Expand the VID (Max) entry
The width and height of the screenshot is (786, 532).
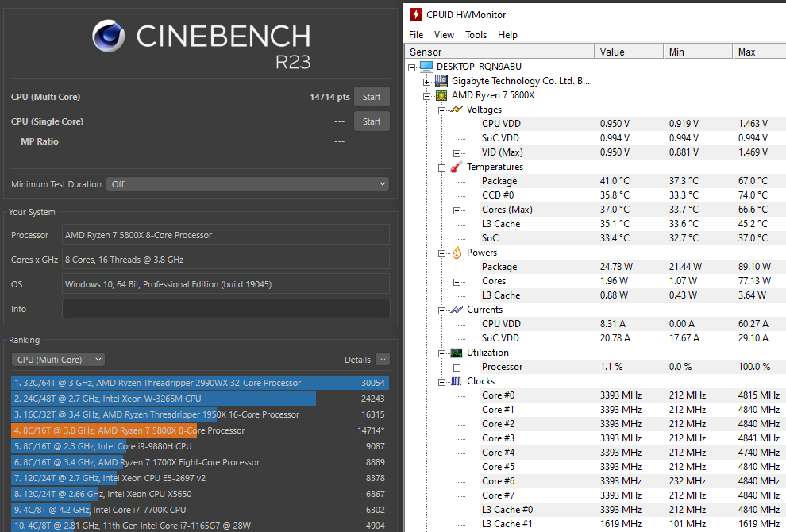point(457,153)
